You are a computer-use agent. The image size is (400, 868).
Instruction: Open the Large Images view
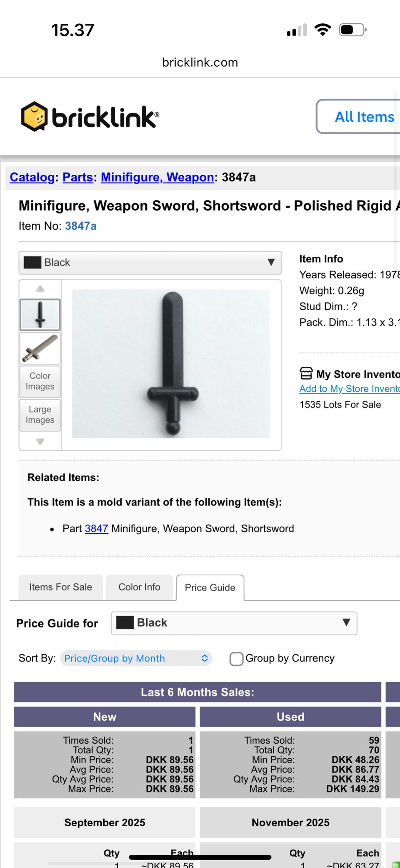pyautogui.click(x=40, y=415)
